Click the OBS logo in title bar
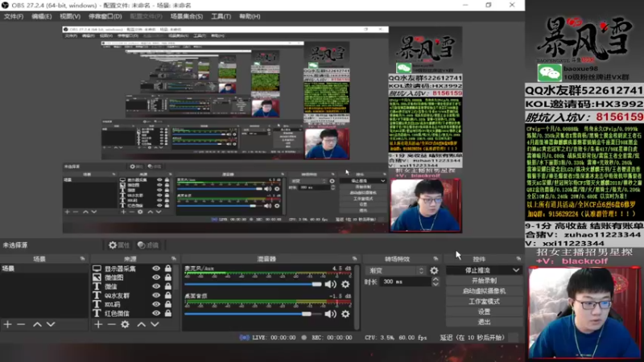Image resolution: width=644 pixels, height=362 pixels. pyautogui.click(x=5, y=6)
